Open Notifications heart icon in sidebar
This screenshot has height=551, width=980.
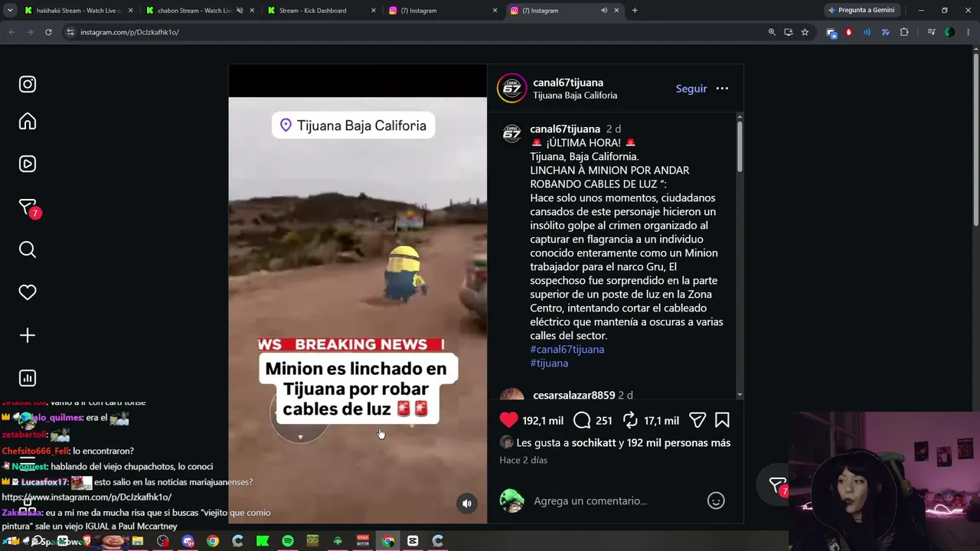point(28,292)
